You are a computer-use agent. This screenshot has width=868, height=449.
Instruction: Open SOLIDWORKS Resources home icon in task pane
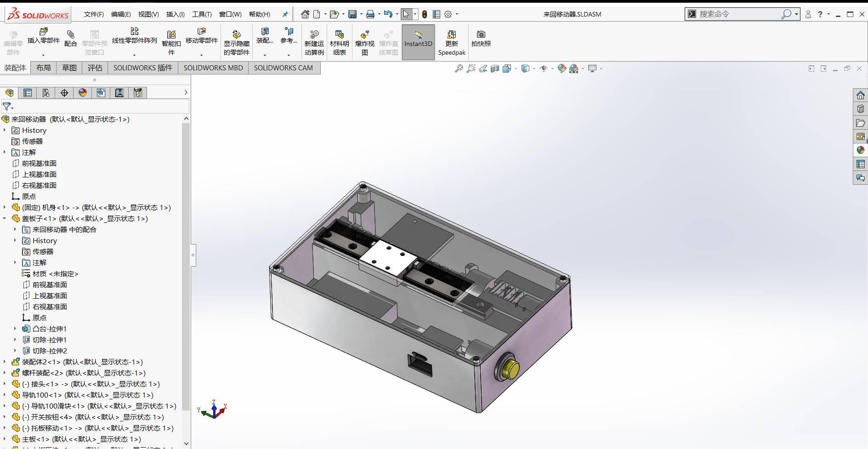[x=861, y=95]
